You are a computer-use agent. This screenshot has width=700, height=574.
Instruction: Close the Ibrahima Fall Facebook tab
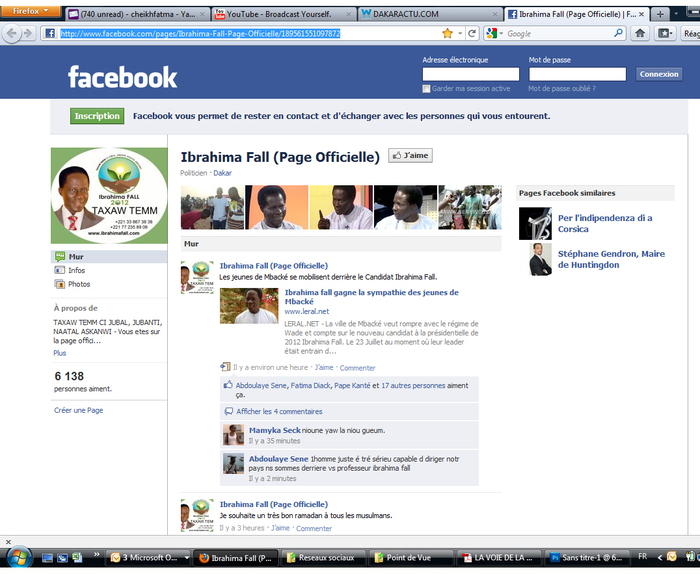coord(641,14)
